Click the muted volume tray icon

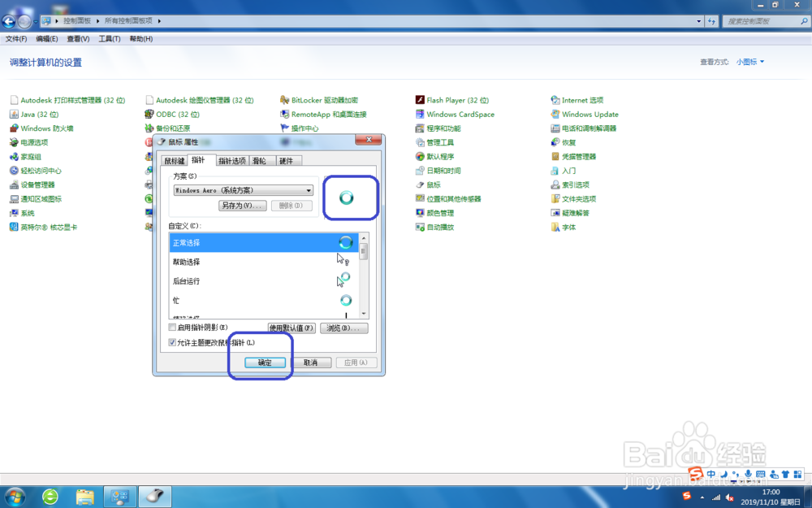[730, 497]
